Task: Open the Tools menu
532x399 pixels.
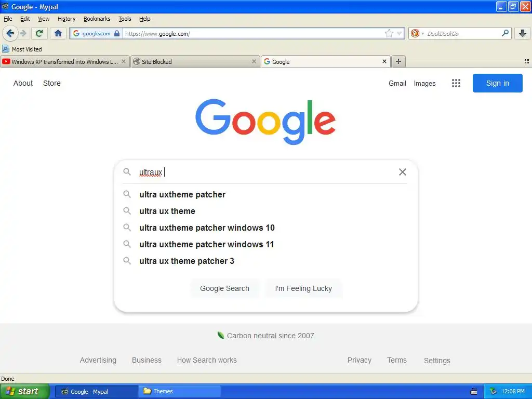Action: [125, 19]
